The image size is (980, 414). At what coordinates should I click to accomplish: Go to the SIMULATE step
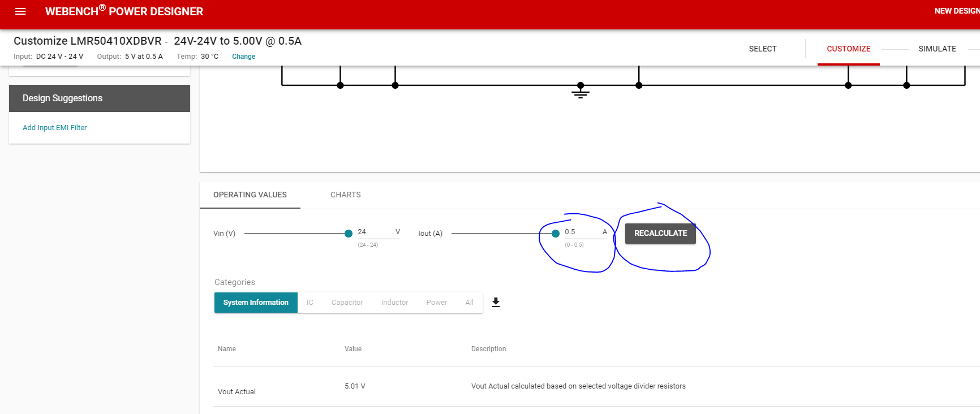[x=937, y=49]
